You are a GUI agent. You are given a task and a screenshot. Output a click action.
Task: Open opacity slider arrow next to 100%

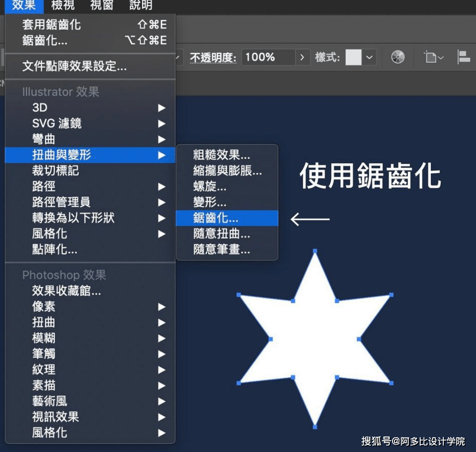302,57
